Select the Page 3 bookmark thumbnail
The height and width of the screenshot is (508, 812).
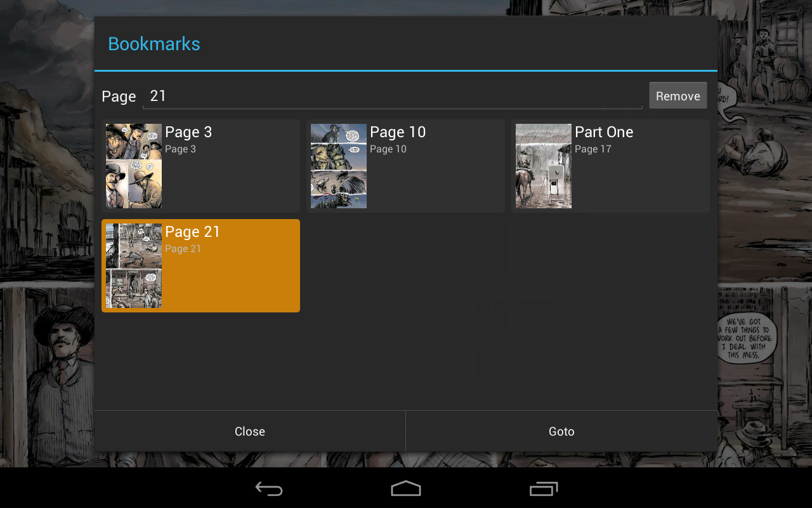134,166
